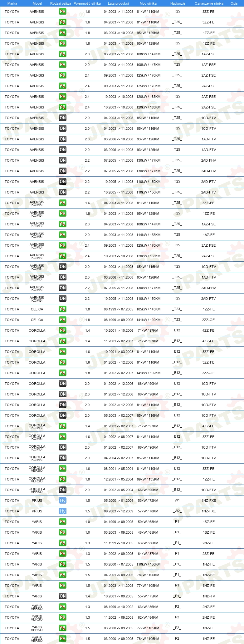Click petrol icon in Corolla Kombi 1.4 row

pyautogui.click(x=62, y=426)
